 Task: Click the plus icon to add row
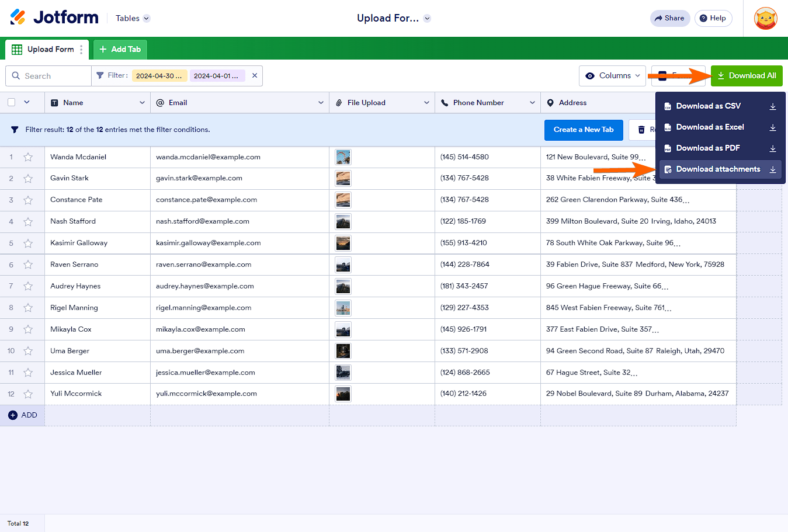click(x=13, y=415)
